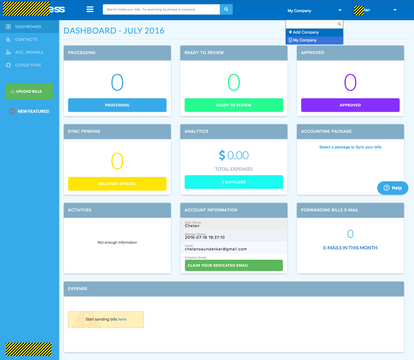414x360 pixels.
Task: Click the yellow Bills Not Synced button
Action: 117,184
